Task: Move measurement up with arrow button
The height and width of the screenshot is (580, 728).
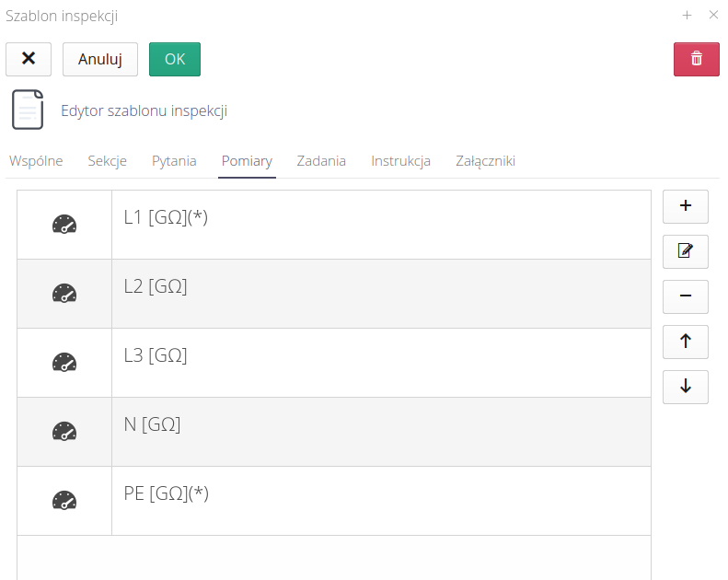Action: [685, 342]
